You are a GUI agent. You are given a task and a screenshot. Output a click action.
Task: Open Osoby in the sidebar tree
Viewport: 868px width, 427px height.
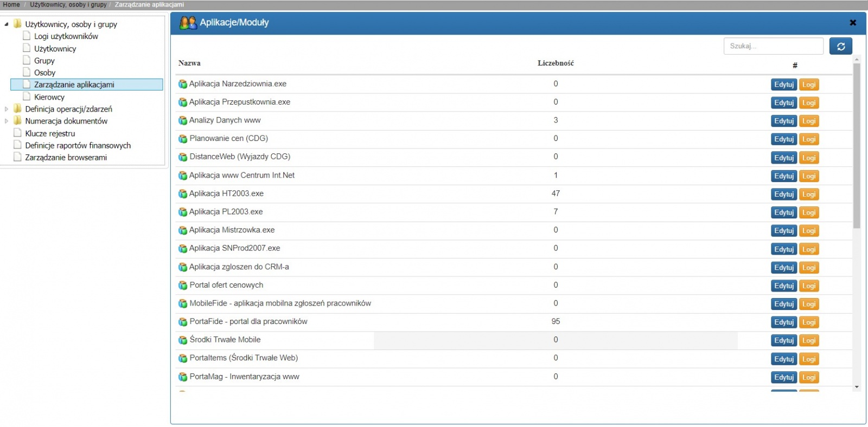coord(44,73)
